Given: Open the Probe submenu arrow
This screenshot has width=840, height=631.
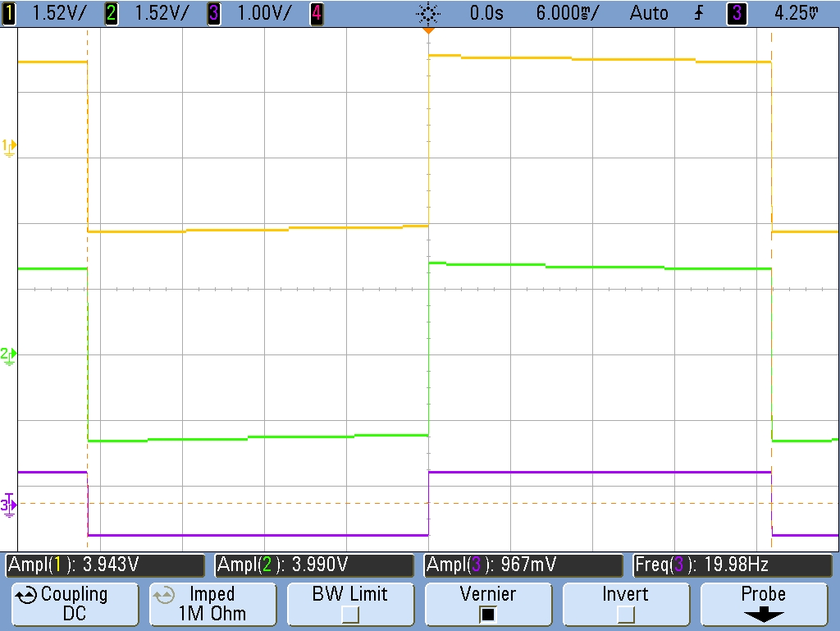Looking at the screenshot, I should pos(764,615).
